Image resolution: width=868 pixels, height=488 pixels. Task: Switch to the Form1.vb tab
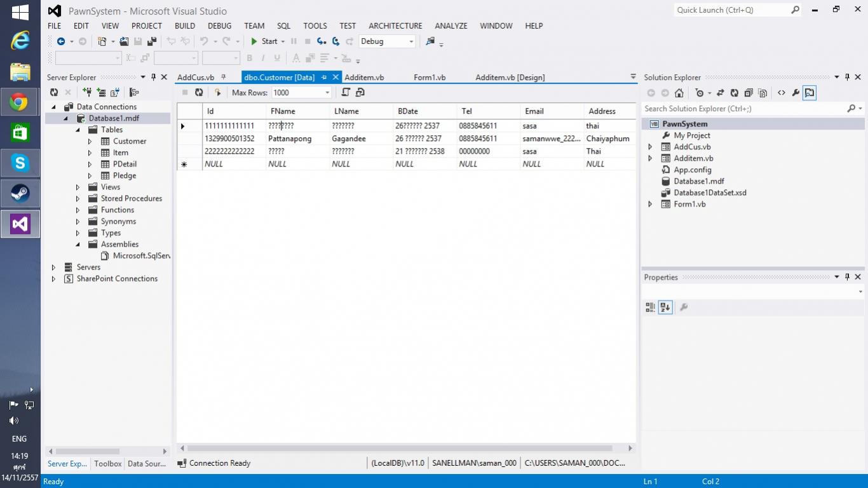[x=430, y=78]
